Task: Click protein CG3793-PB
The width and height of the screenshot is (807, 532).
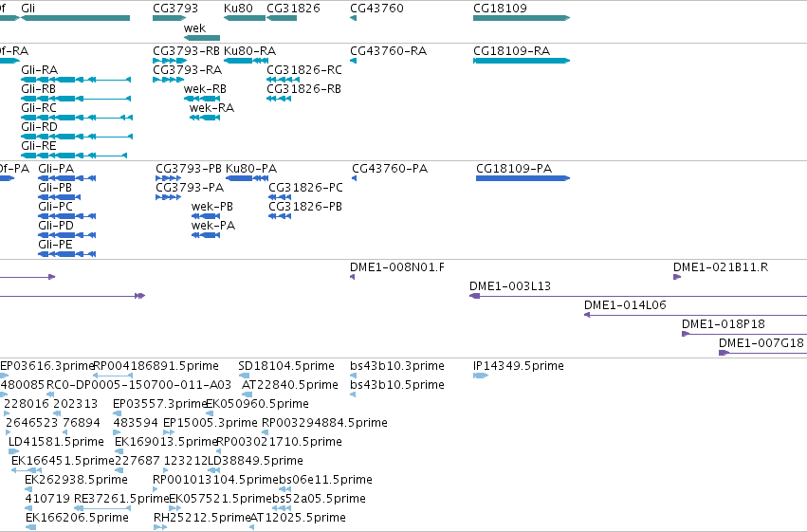Action: [168, 178]
